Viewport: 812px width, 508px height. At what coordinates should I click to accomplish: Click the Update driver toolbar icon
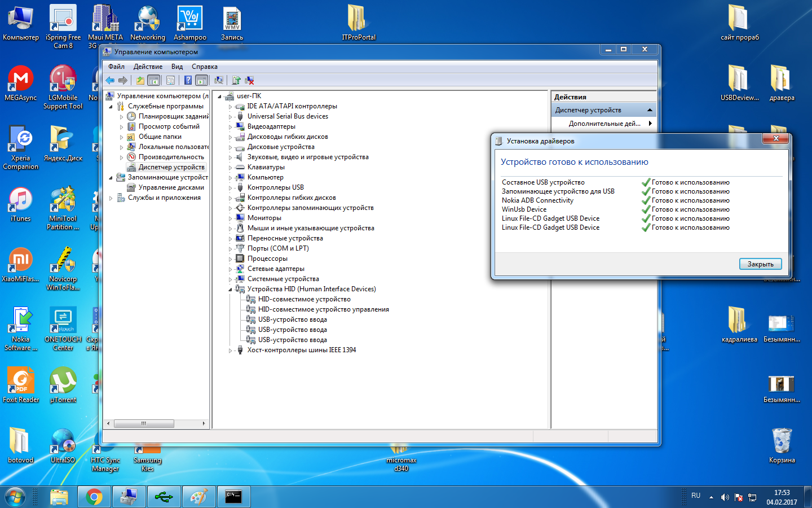pos(236,81)
